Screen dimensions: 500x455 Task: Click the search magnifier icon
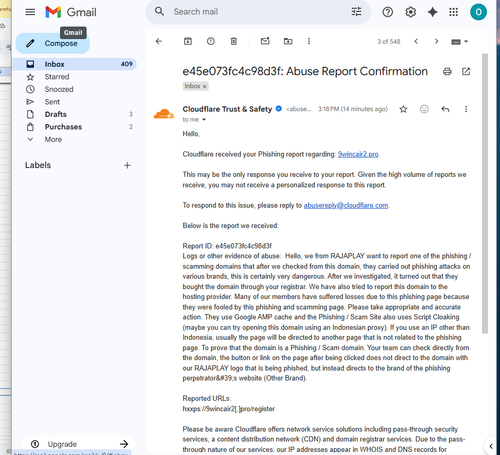pyautogui.click(x=159, y=11)
